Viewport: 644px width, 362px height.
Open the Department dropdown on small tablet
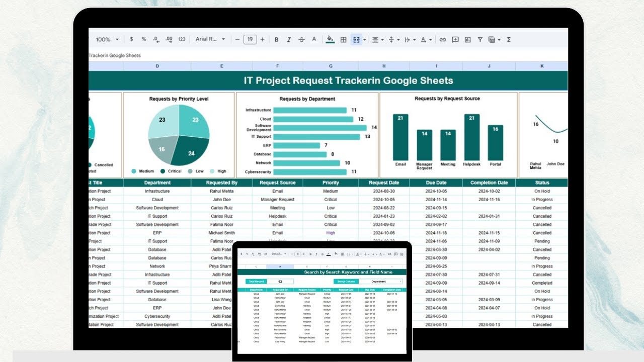380,282
